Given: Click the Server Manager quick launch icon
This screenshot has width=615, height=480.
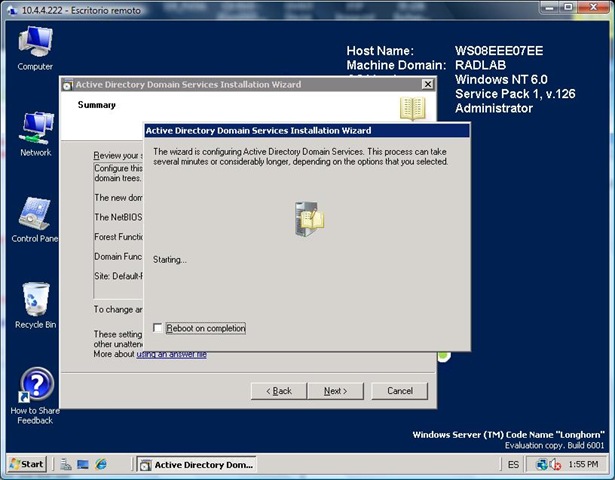Looking at the screenshot, I should pos(65,465).
